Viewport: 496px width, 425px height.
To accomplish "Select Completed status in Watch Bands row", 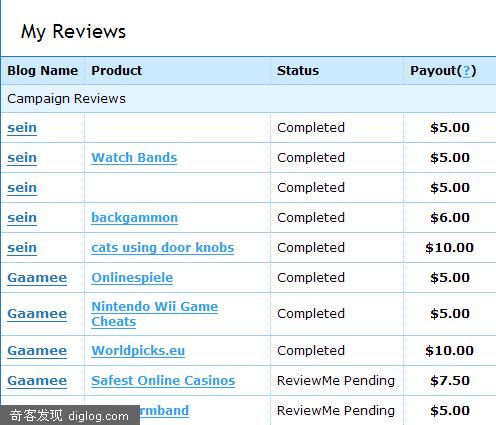I will [311, 158].
